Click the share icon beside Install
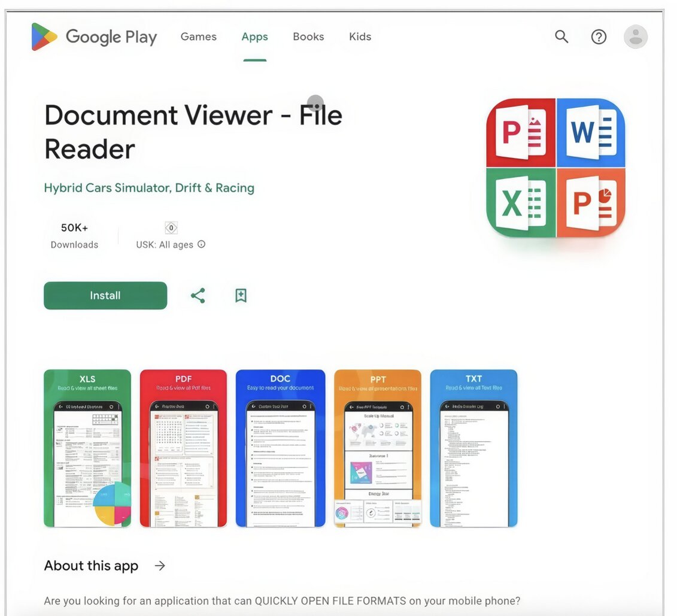The width and height of the screenshot is (677, 616). (x=198, y=296)
